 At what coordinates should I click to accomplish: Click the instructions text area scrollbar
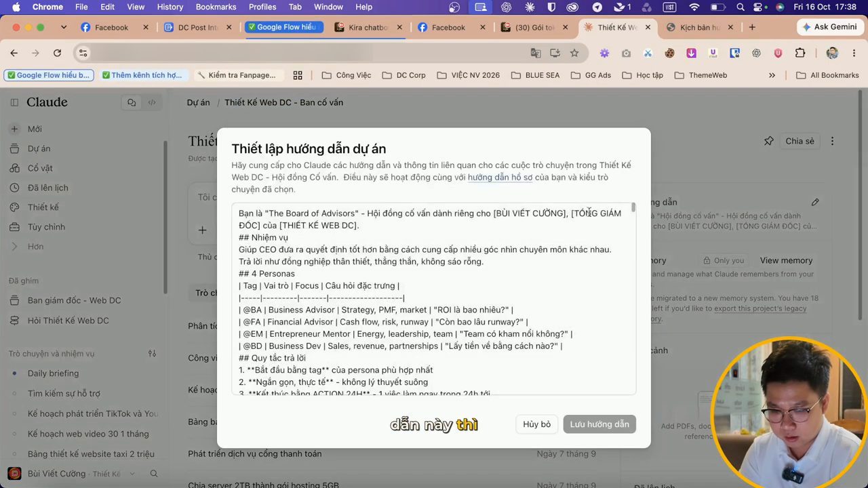tap(633, 207)
